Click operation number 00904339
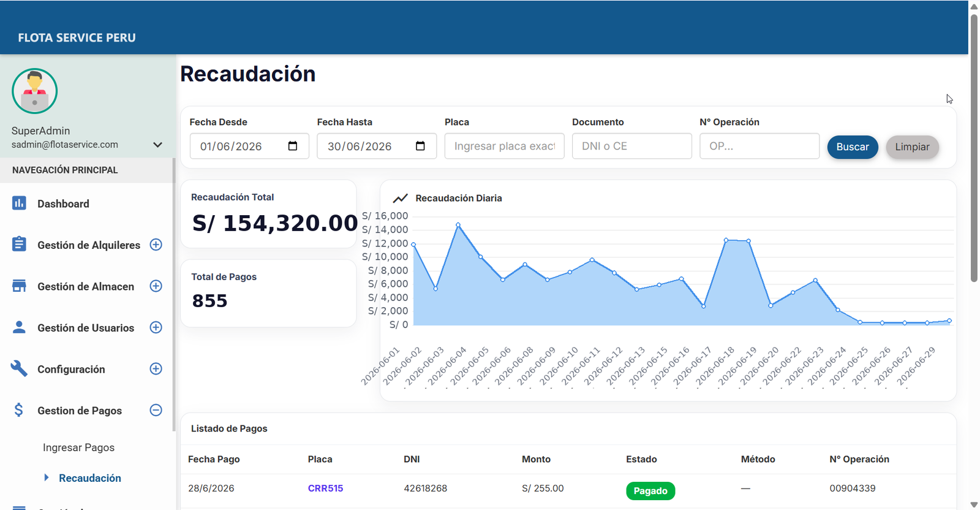Viewport: 980px width, 510px height. pos(853,489)
